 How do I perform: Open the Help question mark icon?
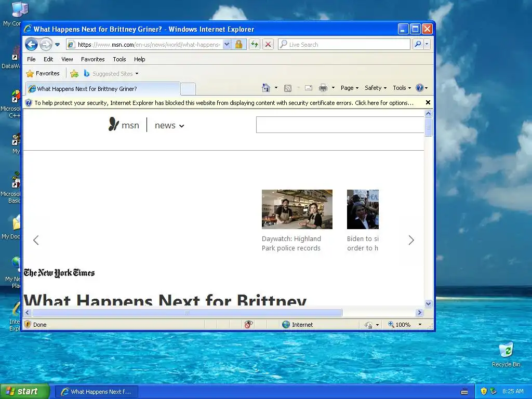coord(421,88)
